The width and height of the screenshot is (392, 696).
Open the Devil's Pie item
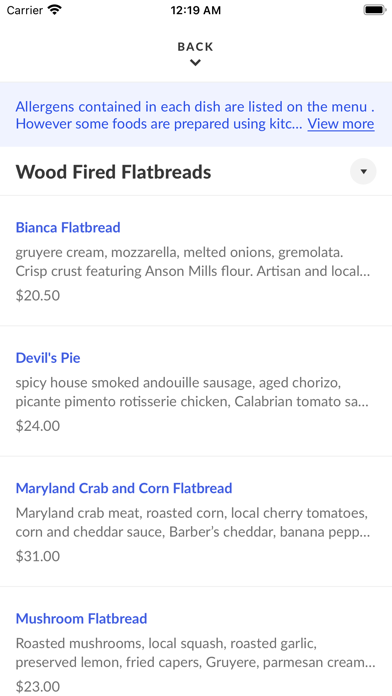48,358
